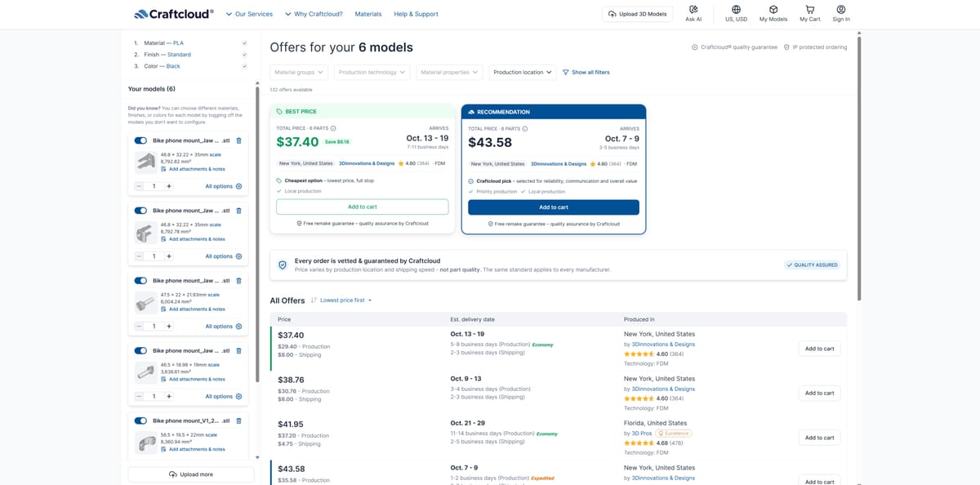Click quantity field of the 8,792.82 mm³ model

pos(154,186)
